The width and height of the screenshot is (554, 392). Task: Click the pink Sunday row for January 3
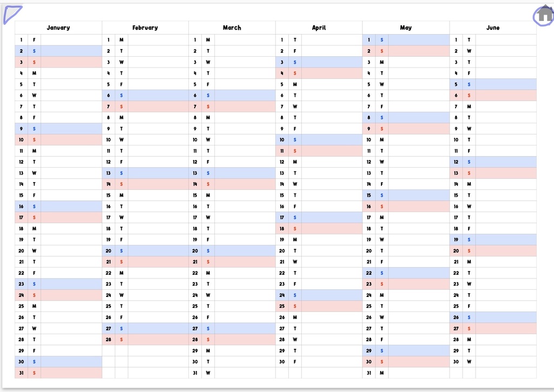71,62
